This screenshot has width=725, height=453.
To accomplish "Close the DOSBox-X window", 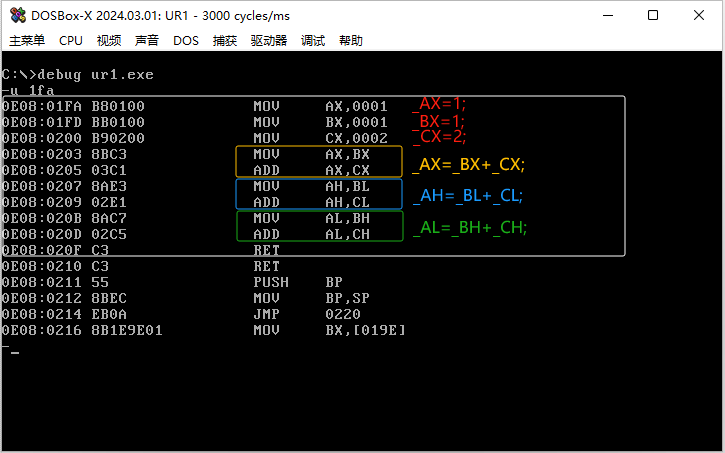I will tap(699, 15).
